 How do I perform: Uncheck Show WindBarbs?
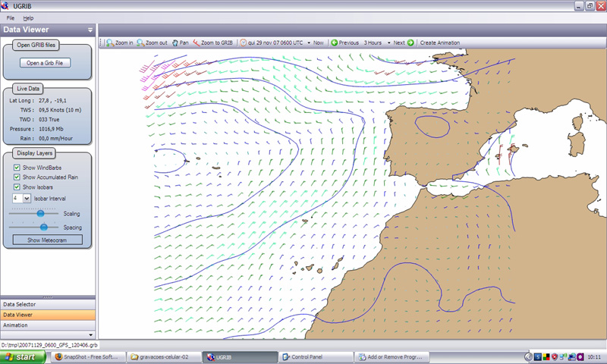click(17, 168)
